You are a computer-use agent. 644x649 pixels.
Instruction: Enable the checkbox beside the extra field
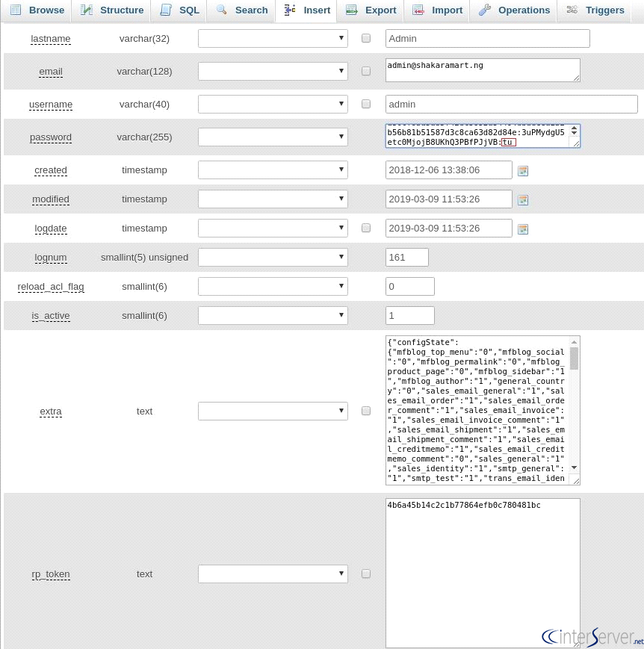click(x=365, y=411)
